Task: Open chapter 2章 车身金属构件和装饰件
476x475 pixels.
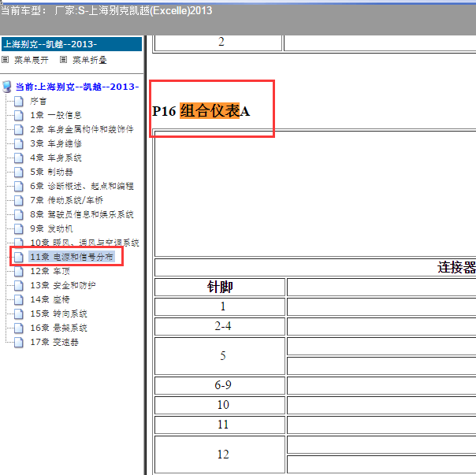Action: point(82,130)
